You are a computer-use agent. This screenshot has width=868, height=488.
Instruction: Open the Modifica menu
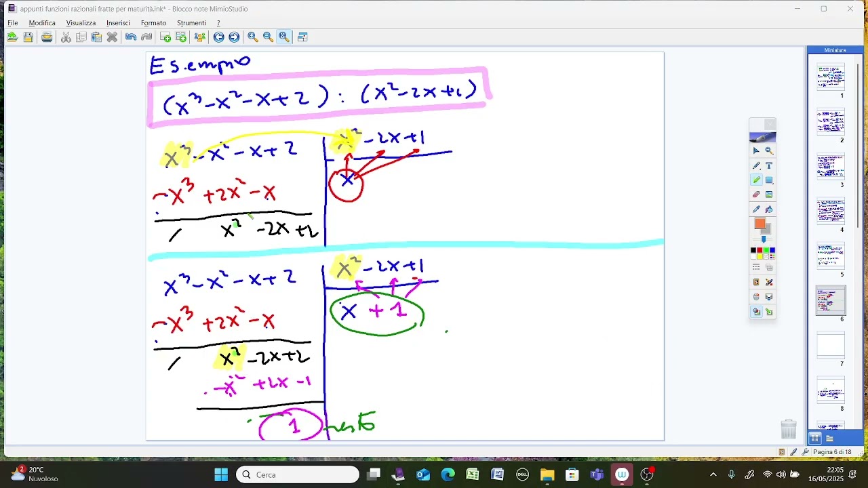pyautogui.click(x=42, y=23)
